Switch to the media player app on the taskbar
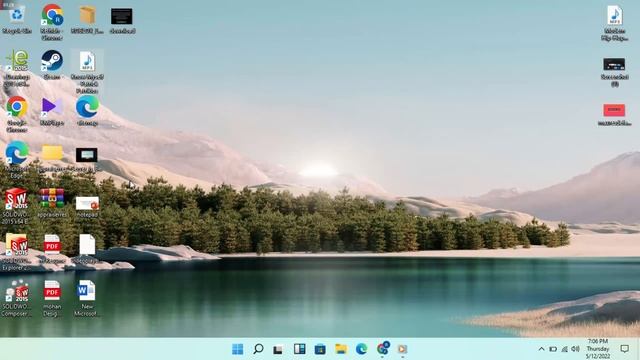This screenshot has height=360, width=640. [402, 349]
